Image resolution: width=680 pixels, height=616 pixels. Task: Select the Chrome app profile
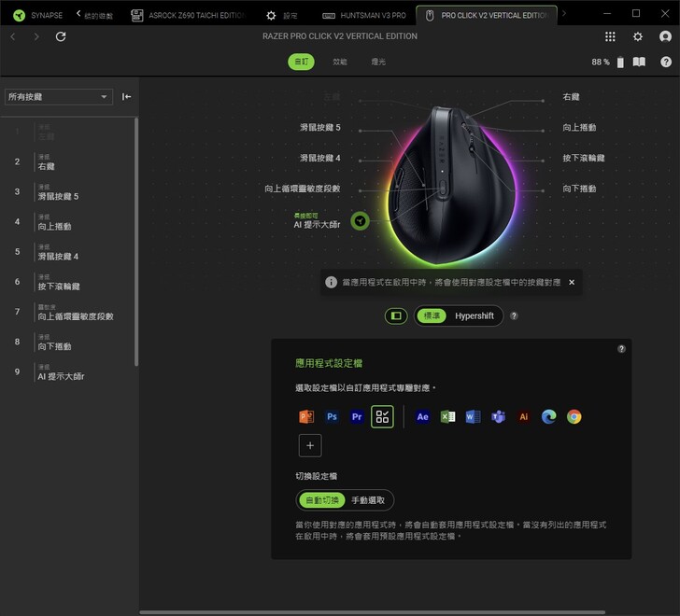coord(574,416)
